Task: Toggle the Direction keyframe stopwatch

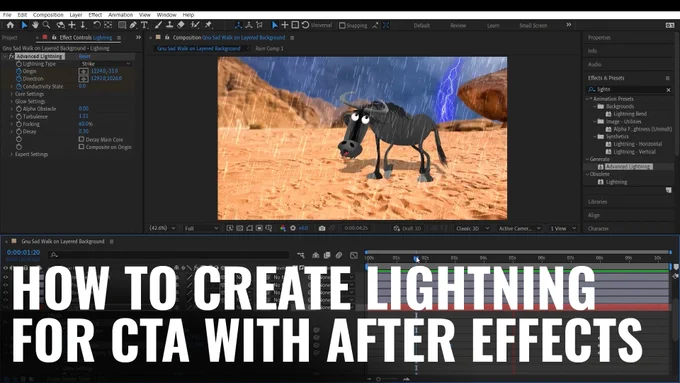Action: [x=19, y=79]
